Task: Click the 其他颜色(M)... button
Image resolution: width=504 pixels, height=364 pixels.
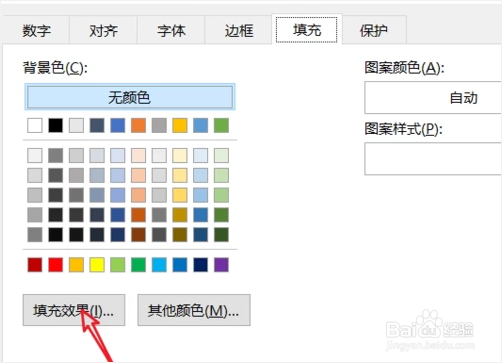Action: point(194,311)
